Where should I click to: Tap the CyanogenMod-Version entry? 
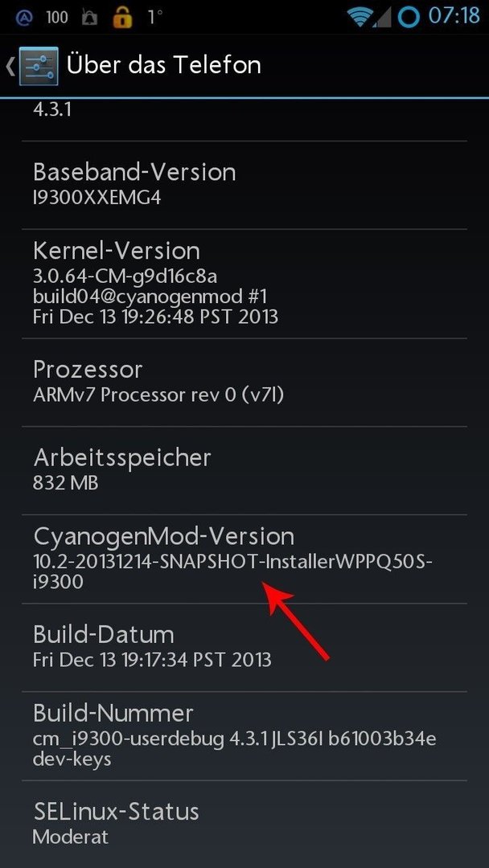(x=244, y=559)
